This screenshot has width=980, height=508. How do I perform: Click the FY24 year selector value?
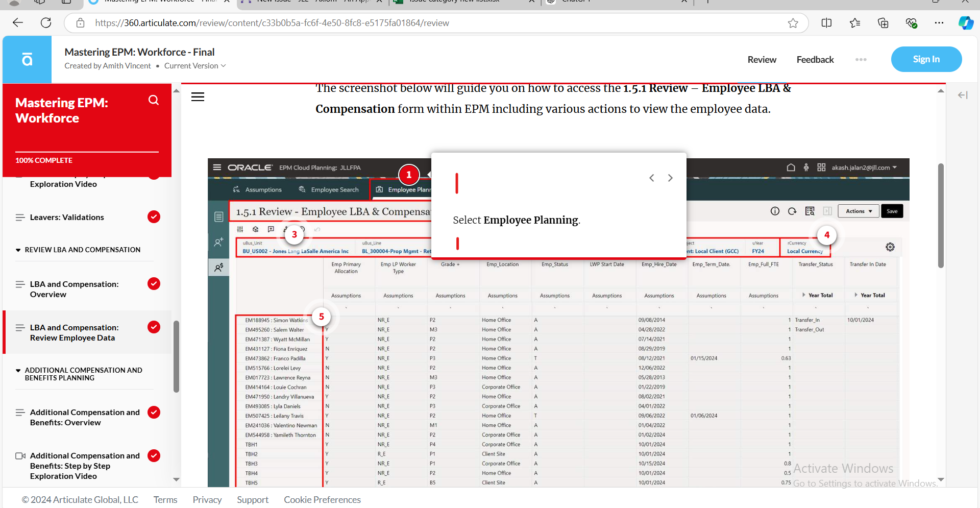758,251
